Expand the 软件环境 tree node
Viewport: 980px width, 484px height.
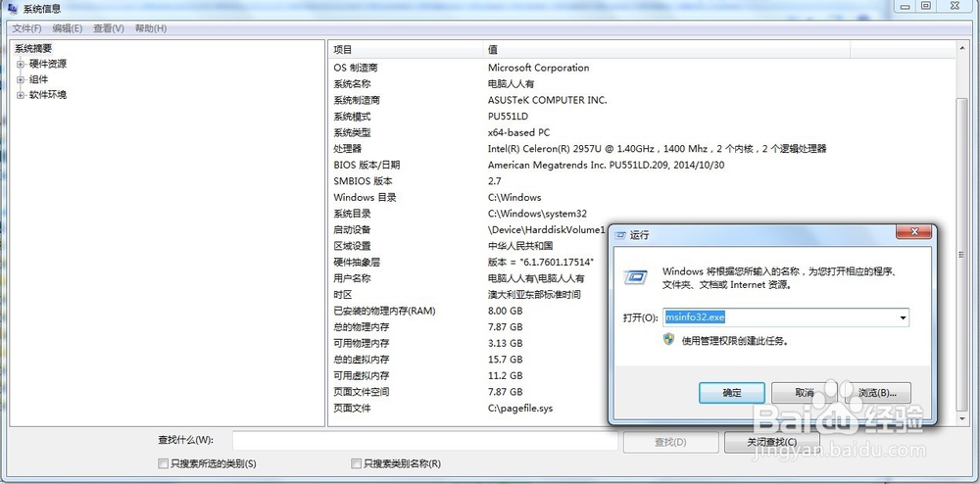point(21,95)
